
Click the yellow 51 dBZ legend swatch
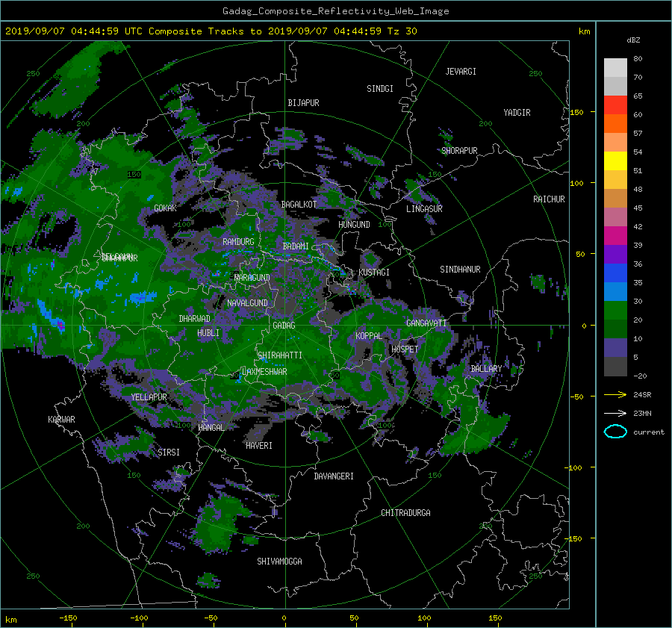615,161
